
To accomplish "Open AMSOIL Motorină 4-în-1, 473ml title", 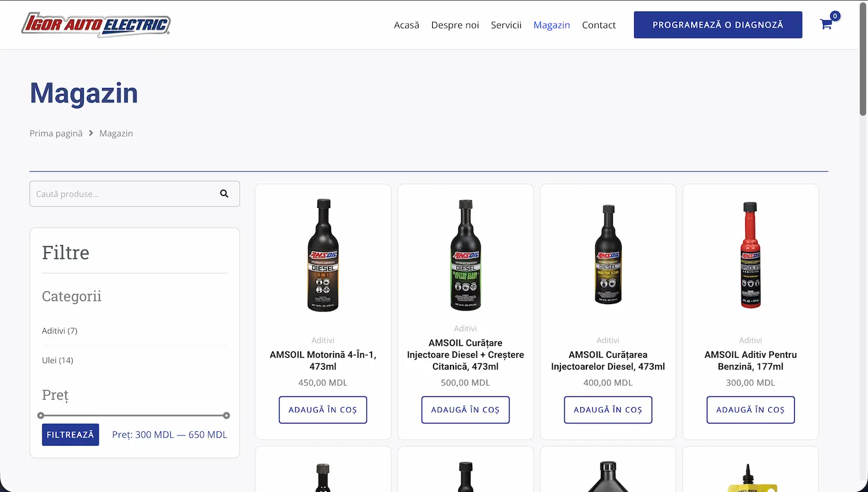I will (x=323, y=361).
